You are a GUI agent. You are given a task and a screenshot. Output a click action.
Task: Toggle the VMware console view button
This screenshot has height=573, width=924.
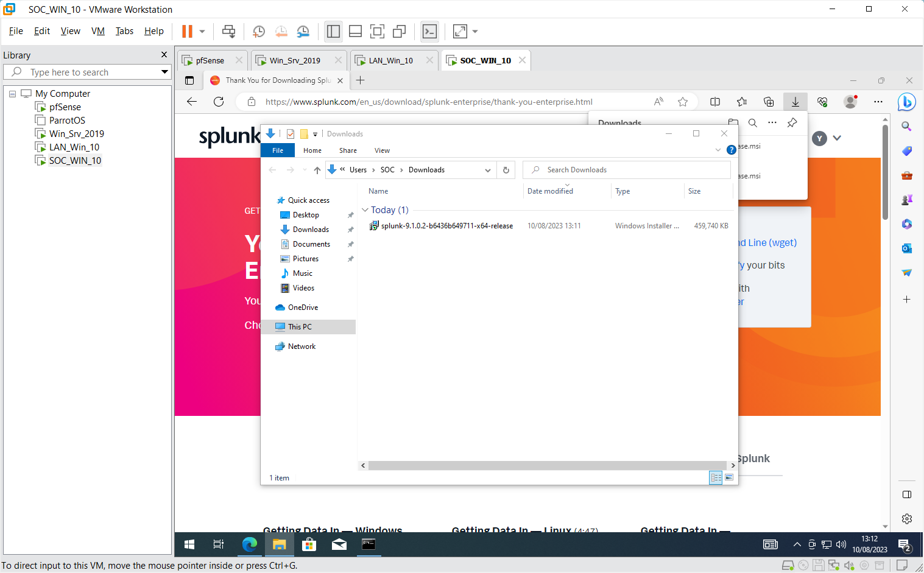(x=429, y=32)
